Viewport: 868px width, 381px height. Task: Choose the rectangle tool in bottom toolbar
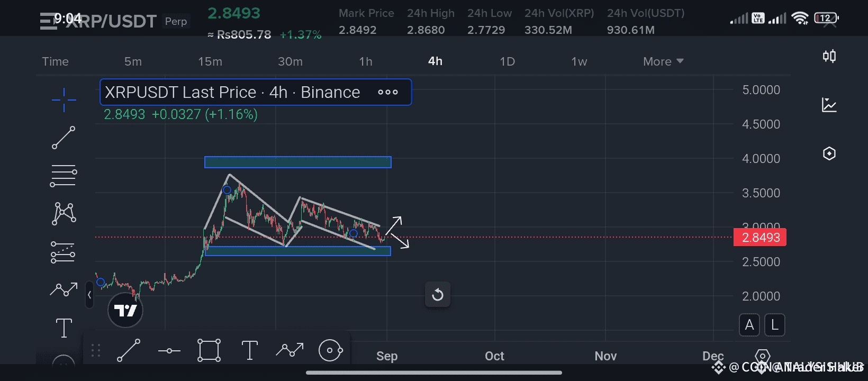209,350
